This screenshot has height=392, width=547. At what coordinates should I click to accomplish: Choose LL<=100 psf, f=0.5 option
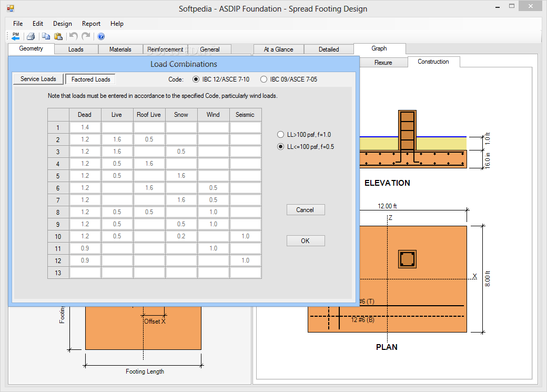tap(306, 147)
